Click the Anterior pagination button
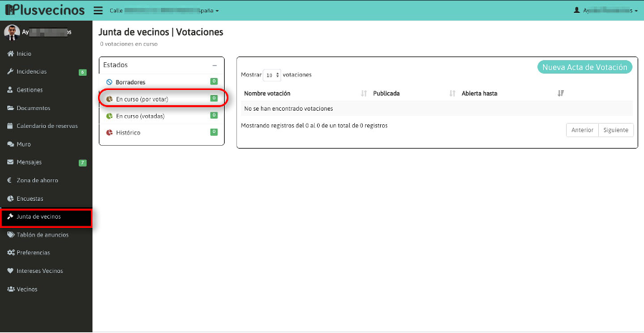Image resolution: width=644 pixels, height=333 pixels. (582, 130)
